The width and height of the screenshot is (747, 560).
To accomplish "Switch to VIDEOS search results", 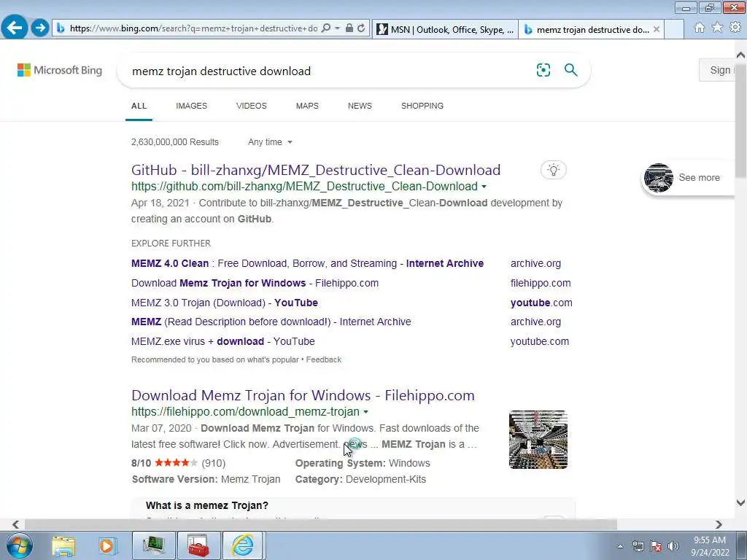I will [x=252, y=106].
